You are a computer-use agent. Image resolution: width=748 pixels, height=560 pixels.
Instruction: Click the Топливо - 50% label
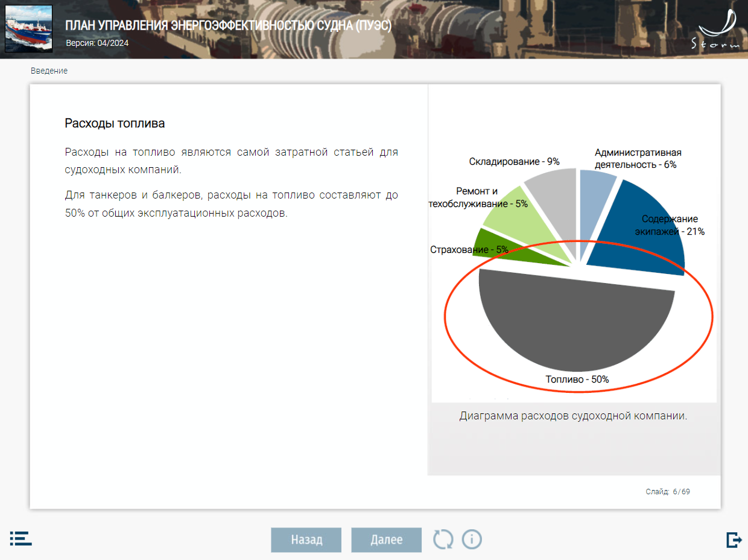point(577,380)
